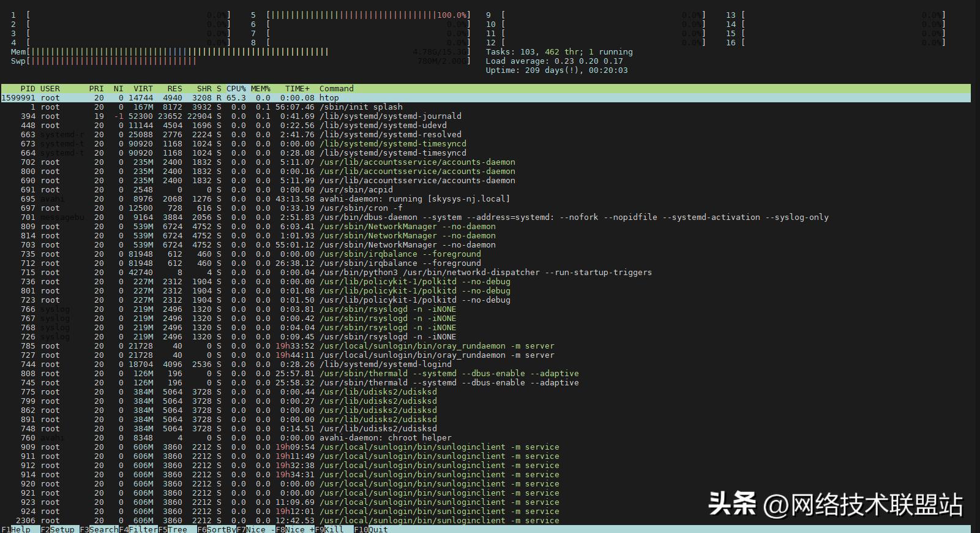Sort by the VIRT column header
The height and width of the screenshot is (533, 980).
pyautogui.click(x=143, y=89)
